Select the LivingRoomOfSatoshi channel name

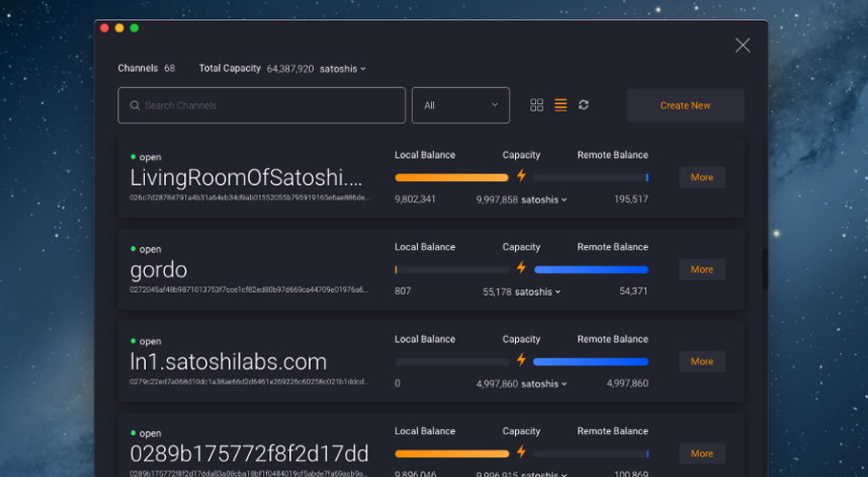pos(246,177)
